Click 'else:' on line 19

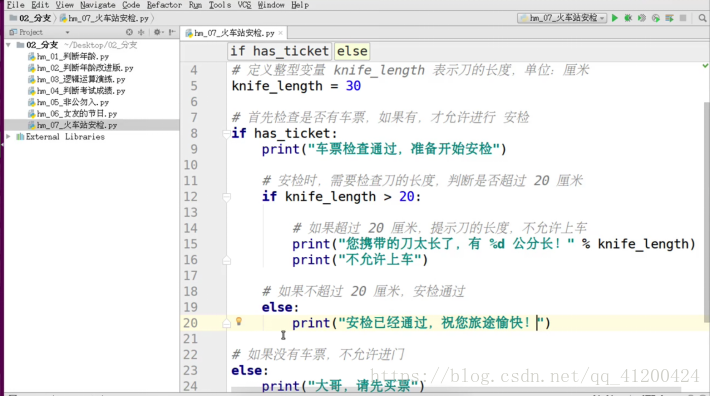tap(280, 307)
